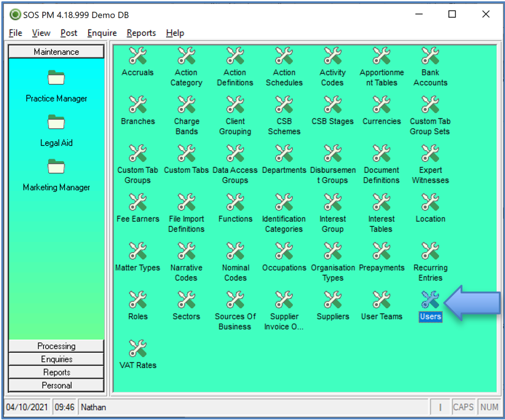Expand the Processing sidebar section
The image size is (505, 420).
(x=56, y=346)
